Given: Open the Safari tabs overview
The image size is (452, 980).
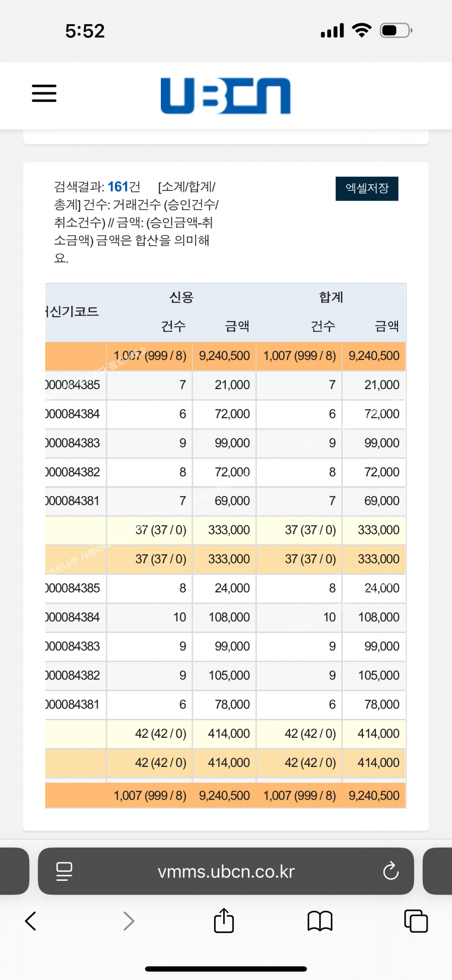Looking at the screenshot, I should pyautogui.click(x=416, y=921).
